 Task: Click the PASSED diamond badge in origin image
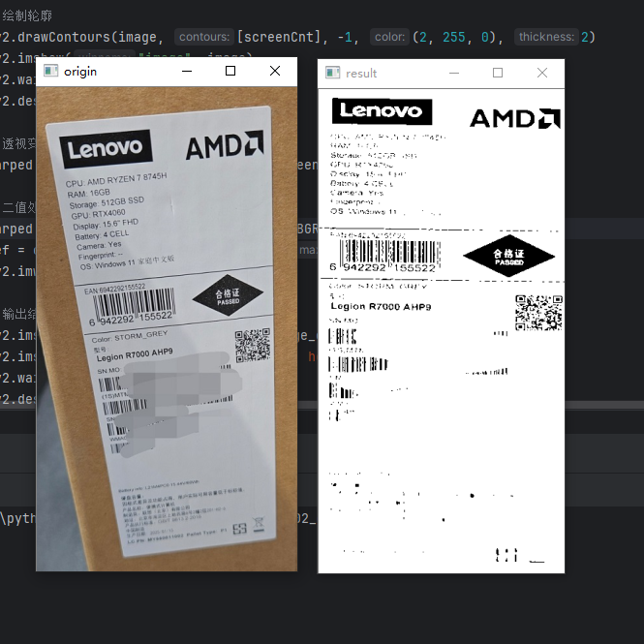click(x=227, y=295)
